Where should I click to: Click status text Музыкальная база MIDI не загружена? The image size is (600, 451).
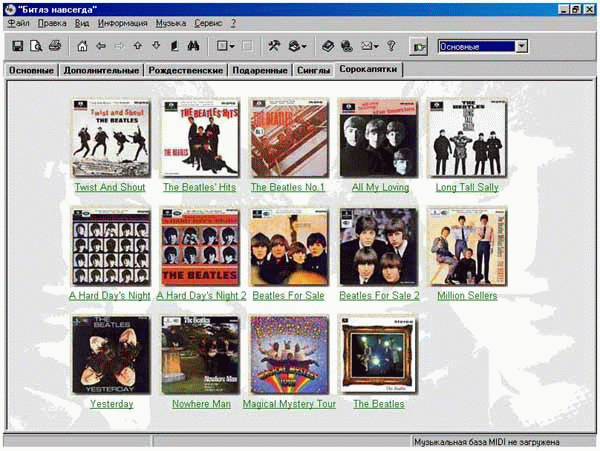click(x=486, y=442)
